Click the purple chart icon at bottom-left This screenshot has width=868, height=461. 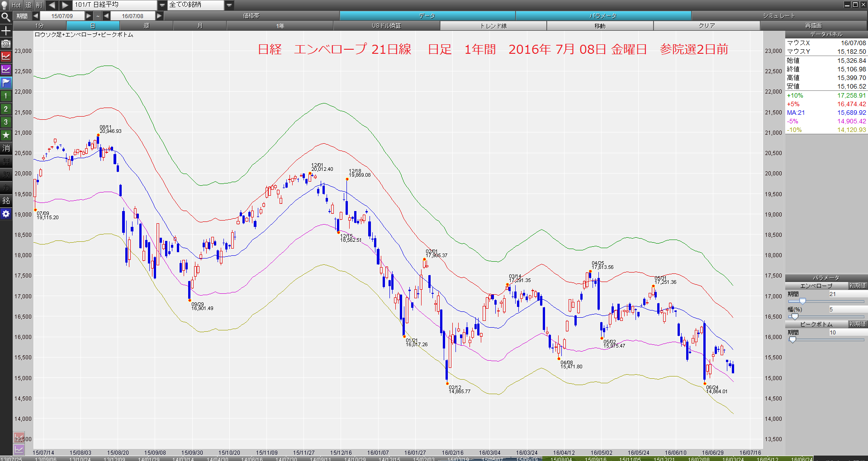click(x=19, y=449)
